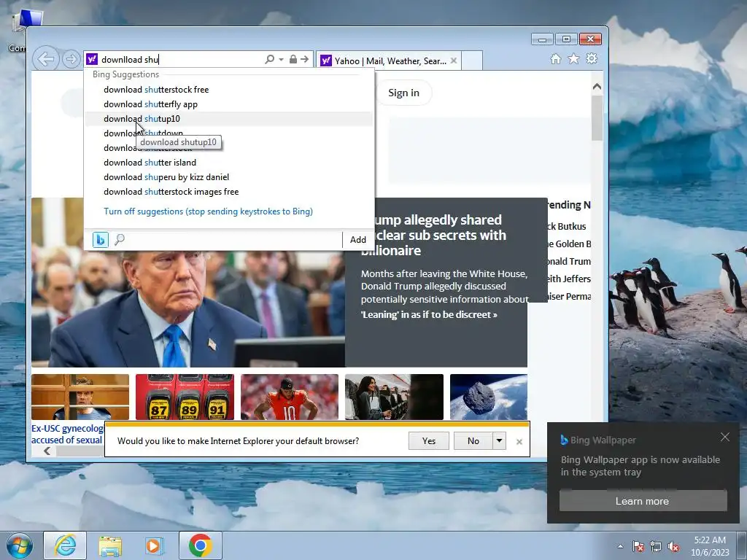This screenshot has height=560, width=747.
Task: Select the Bing search provider icon
Action: 101,239
